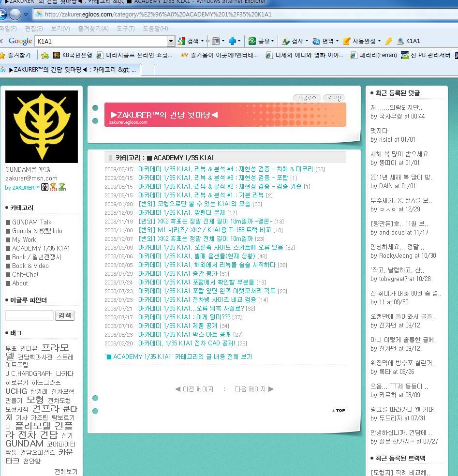Open the My Work category
The image size is (458, 476).
[24, 240]
